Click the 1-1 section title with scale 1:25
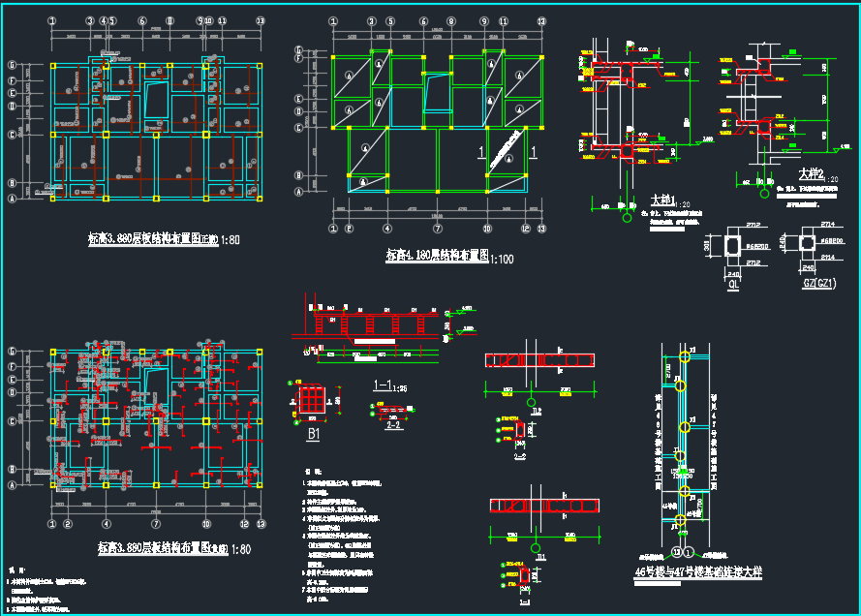The height and width of the screenshot is (616, 861). tap(390, 385)
